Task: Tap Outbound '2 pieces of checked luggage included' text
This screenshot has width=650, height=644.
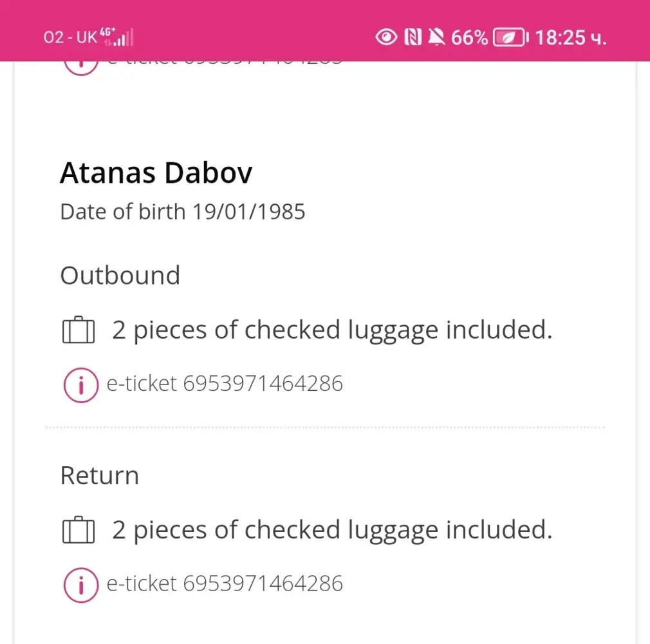Action: [332, 330]
